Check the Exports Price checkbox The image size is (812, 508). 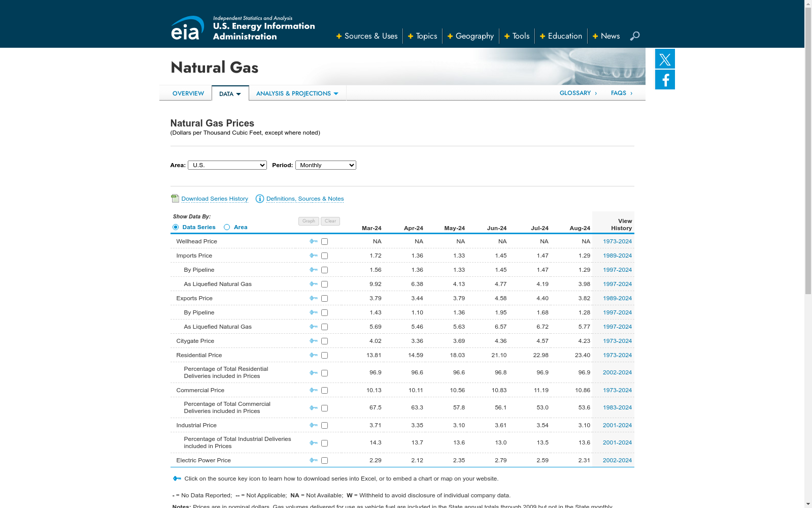tap(324, 299)
